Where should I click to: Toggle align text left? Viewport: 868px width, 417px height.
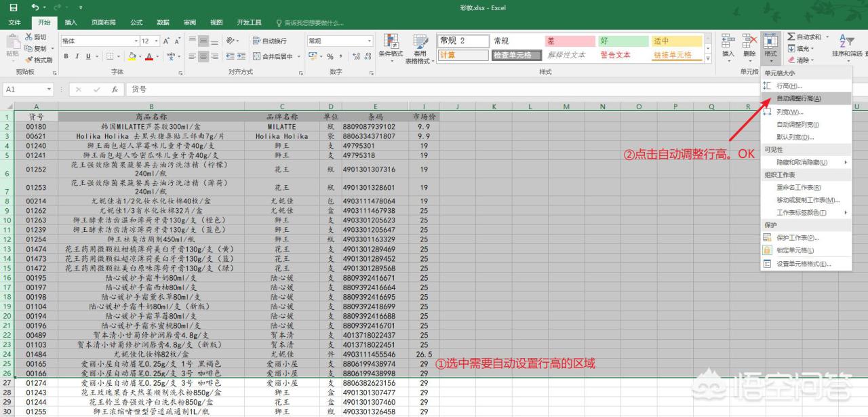coord(193,56)
